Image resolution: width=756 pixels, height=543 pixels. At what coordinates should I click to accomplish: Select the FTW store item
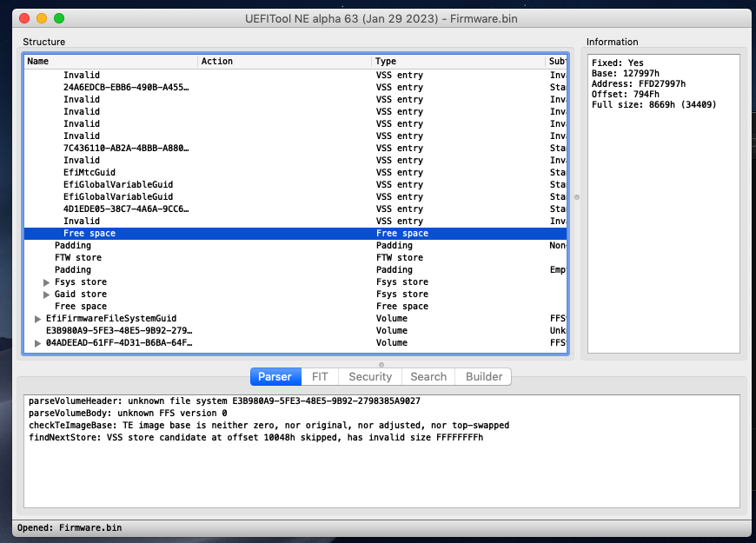[x=78, y=258]
